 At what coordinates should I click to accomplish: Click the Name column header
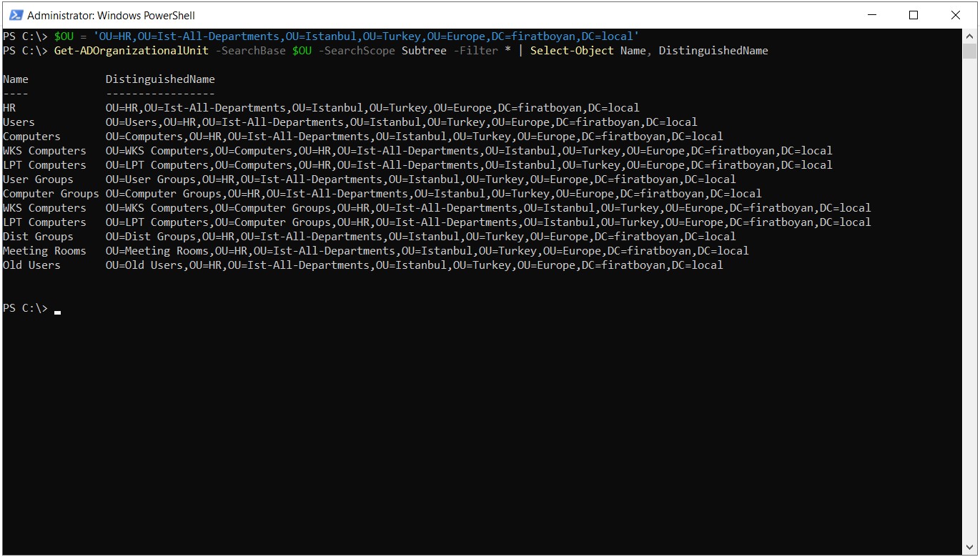(16, 79)
